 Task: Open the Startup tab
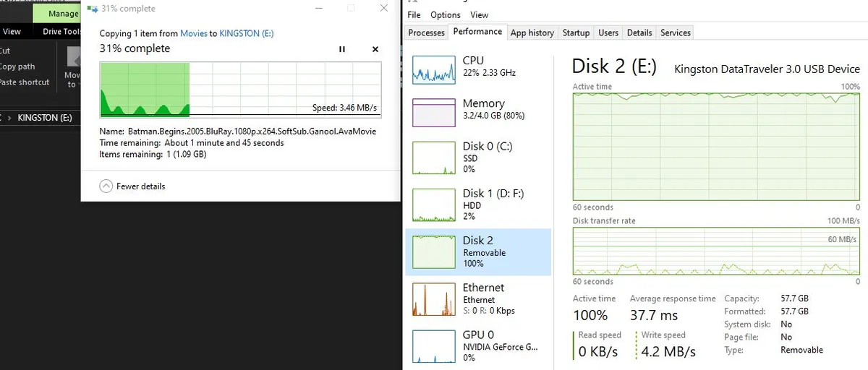click(x=576, y=33)
